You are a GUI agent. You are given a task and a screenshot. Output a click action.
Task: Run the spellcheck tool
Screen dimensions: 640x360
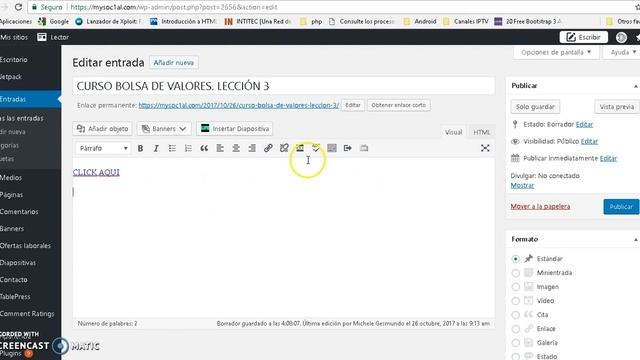point(316,148)
